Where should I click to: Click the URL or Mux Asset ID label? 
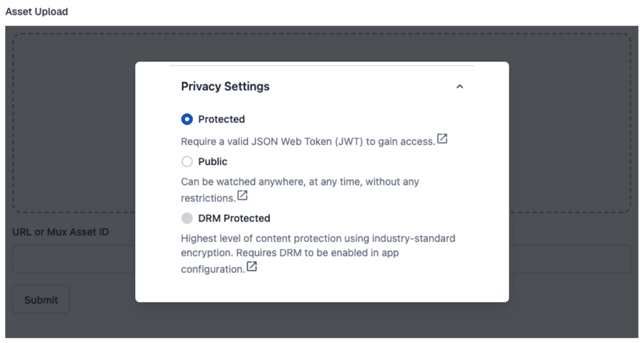click(60, 232)
